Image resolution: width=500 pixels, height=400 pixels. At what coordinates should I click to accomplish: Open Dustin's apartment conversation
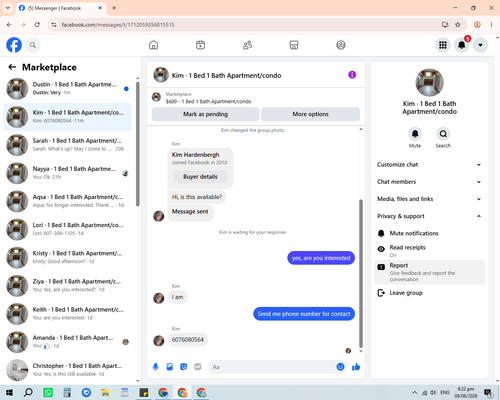click(x=67, y=89)
